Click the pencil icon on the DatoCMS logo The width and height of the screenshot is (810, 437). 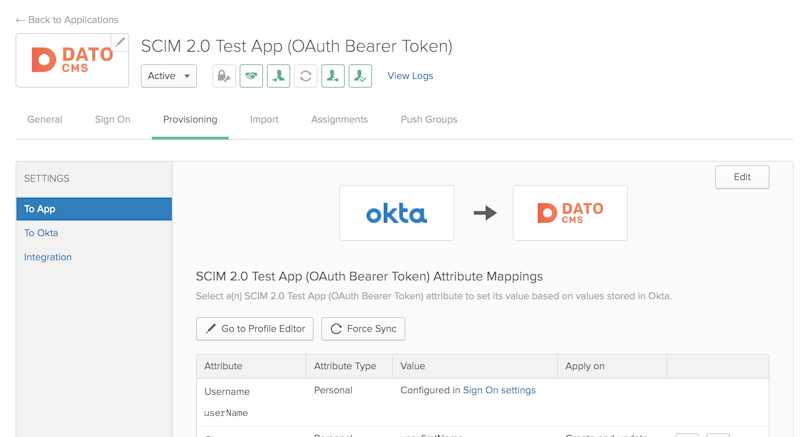(120, 42)
